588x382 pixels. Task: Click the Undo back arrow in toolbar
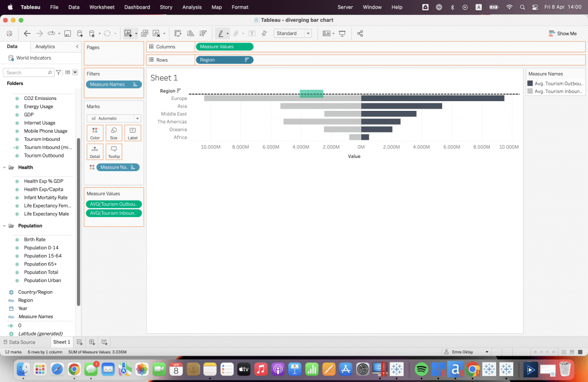click(x=28, y=33)
